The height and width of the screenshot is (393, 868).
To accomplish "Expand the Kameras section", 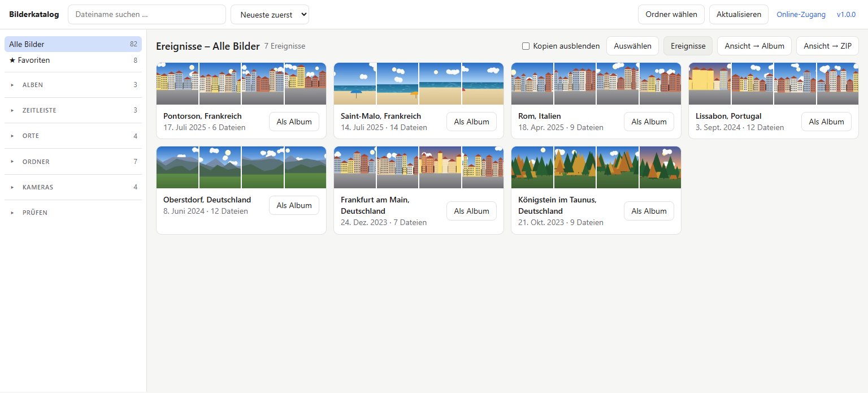I will (73, 187).
